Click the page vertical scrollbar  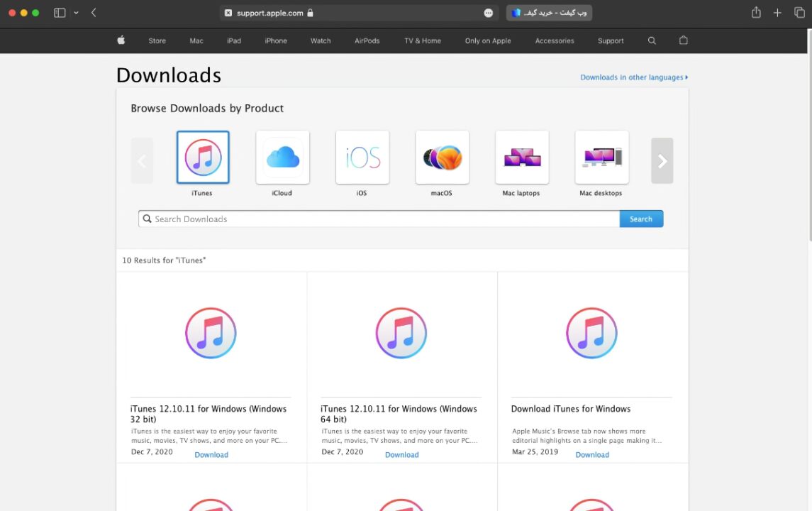pos(809,135)
